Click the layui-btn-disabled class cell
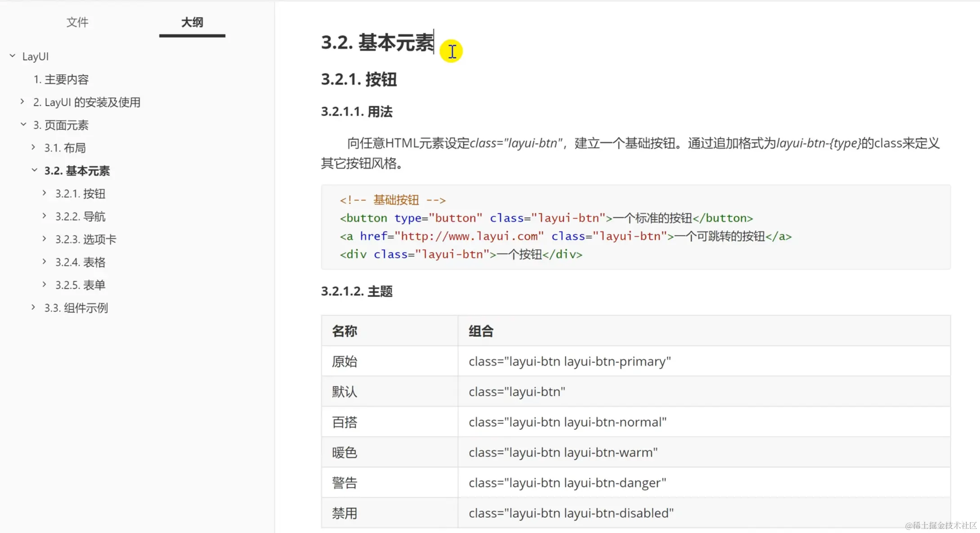 (704, 513)
